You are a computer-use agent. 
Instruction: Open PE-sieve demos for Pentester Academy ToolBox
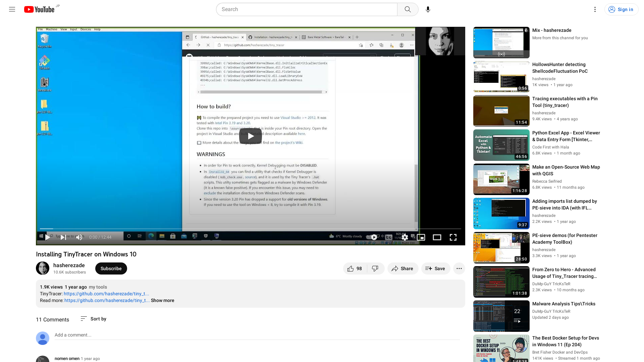click(565, 239)
